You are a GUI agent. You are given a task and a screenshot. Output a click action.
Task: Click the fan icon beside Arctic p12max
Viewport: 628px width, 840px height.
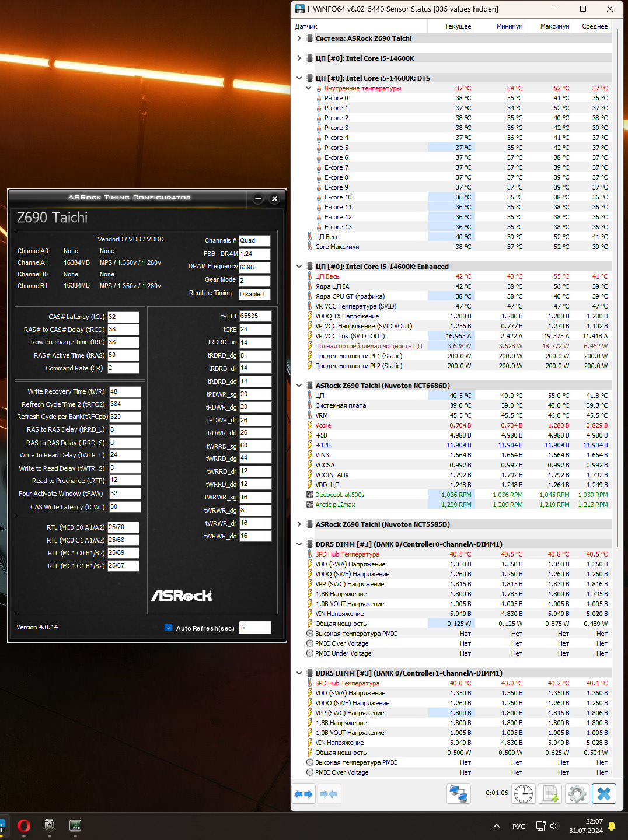point(310,505)
